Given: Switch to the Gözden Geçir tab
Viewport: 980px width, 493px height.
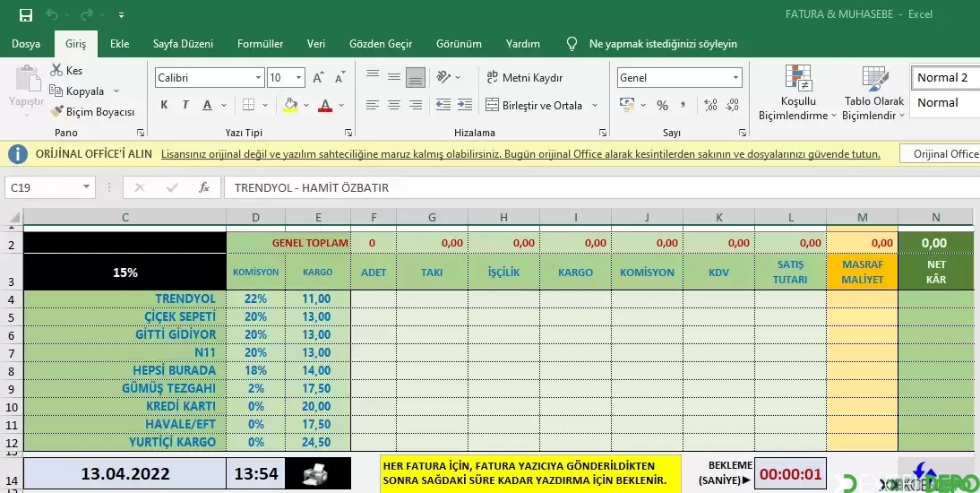Looking at the screenshot, I should pos(381,44).
